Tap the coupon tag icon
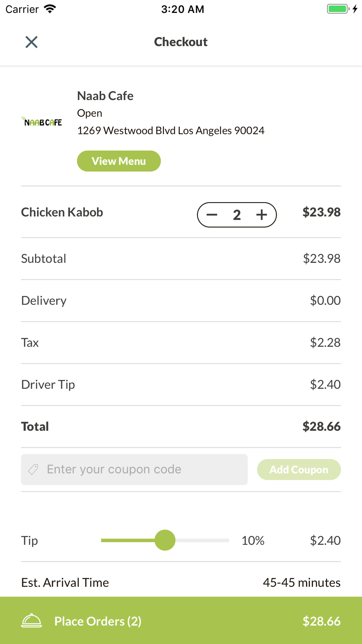This screenshot has height=644, width=362. [33, 469]
